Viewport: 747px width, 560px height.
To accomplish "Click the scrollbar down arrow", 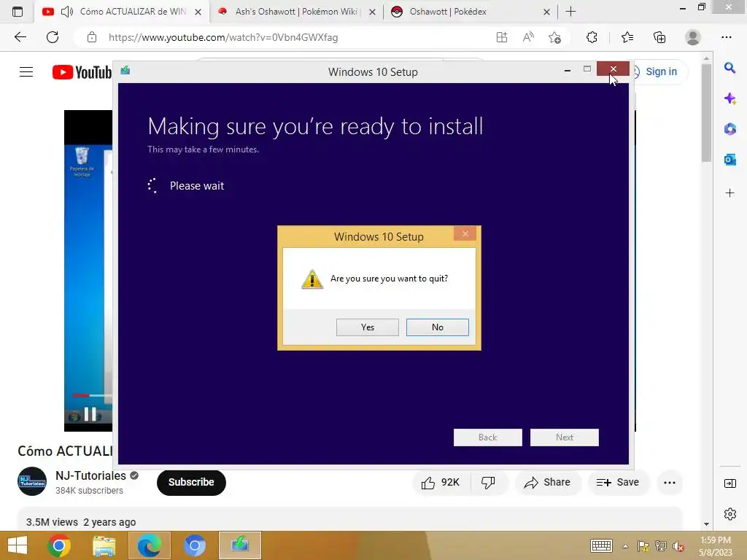I will pos(706,524).
